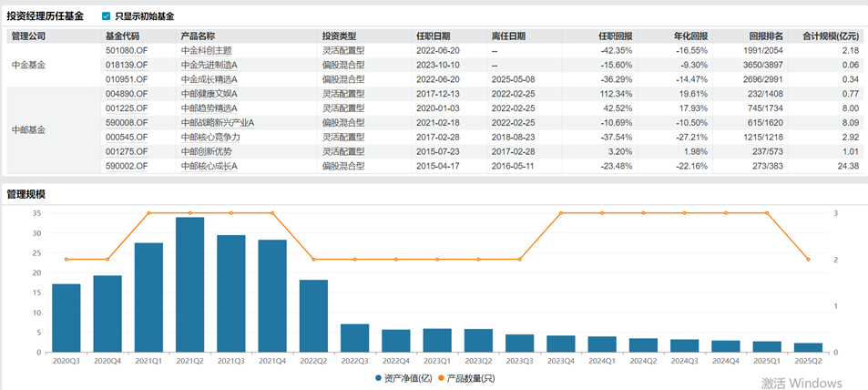This screenshot has width=868, height=390.
Task: Open the 中金科创主题 product link
Action: pyautogui.click(x=208, y=51)
